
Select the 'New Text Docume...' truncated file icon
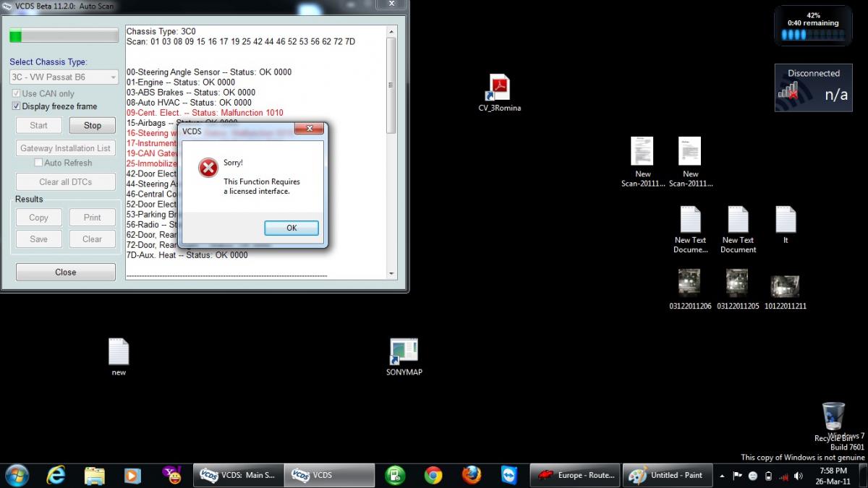tap(691, 230)
